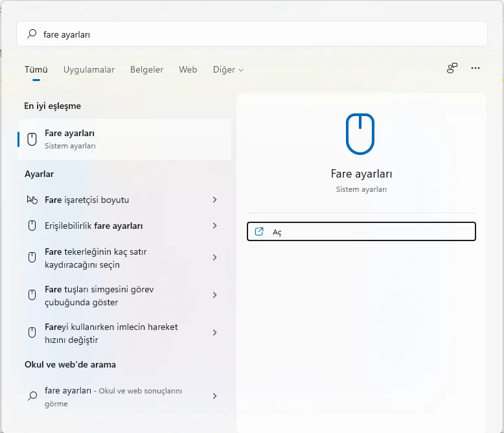
Task: Expand chevron for Erişilebilirlik fare ayarları
Action: click(214, 226)
